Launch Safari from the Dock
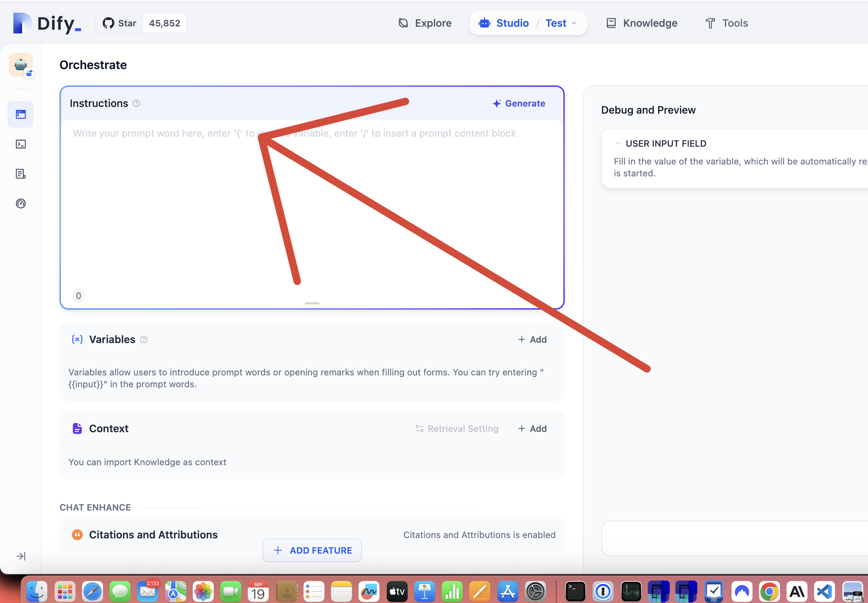Image resolution: width=868 pixels, height=603 pixels. [x=92, y=591]
